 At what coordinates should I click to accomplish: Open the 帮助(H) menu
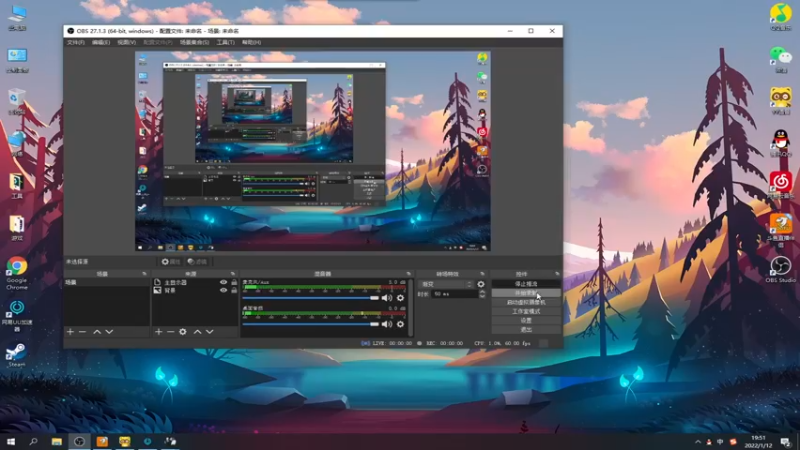click(x=252, y=42)
